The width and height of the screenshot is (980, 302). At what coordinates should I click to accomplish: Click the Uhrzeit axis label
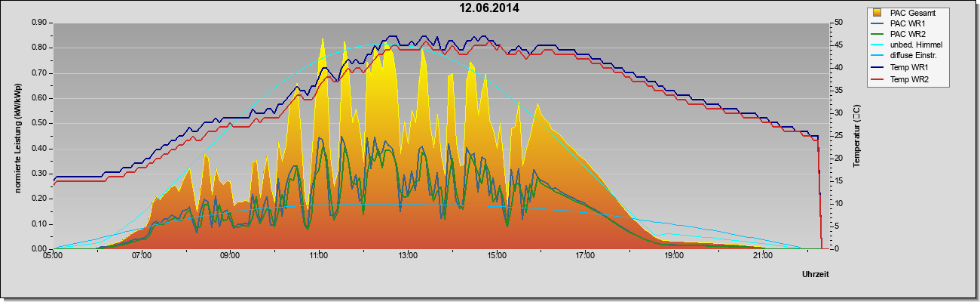point(816,276)
